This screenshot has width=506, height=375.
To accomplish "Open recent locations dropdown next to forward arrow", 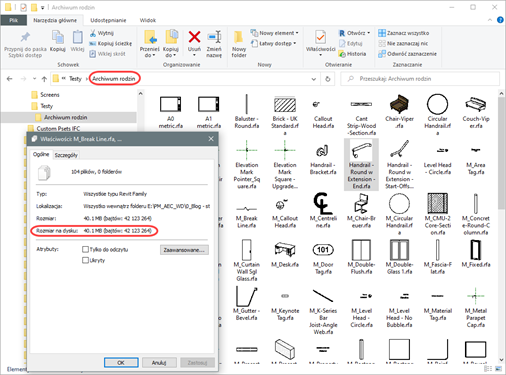I will [34, 79].
